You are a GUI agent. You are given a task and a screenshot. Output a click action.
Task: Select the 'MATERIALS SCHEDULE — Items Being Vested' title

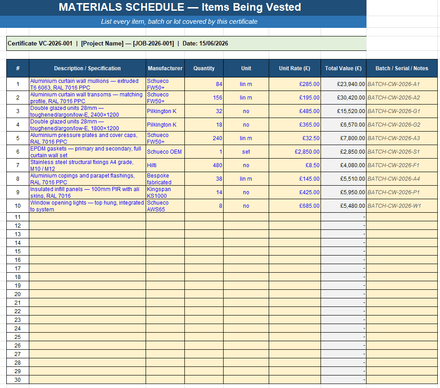click(x=180, y=7)
